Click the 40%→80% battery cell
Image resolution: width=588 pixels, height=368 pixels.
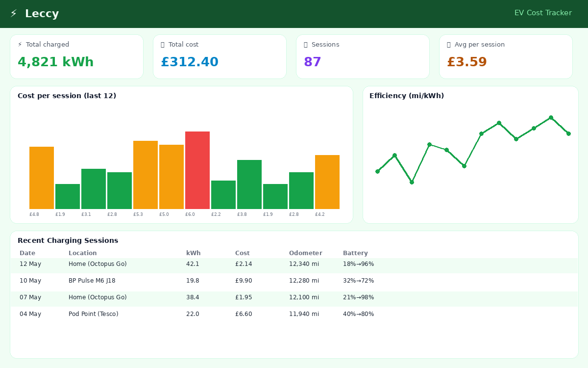(x=359, y=314)
